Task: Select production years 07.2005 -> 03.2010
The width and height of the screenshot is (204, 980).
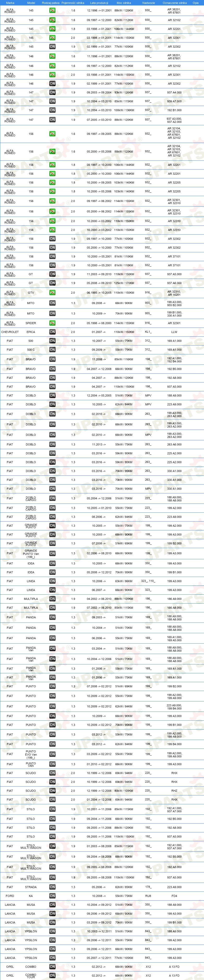Action: tap(99, 120)
